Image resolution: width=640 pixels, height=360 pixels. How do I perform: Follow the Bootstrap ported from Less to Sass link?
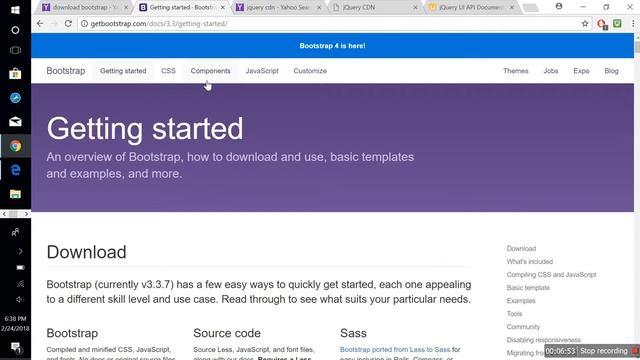pos(395,350)
